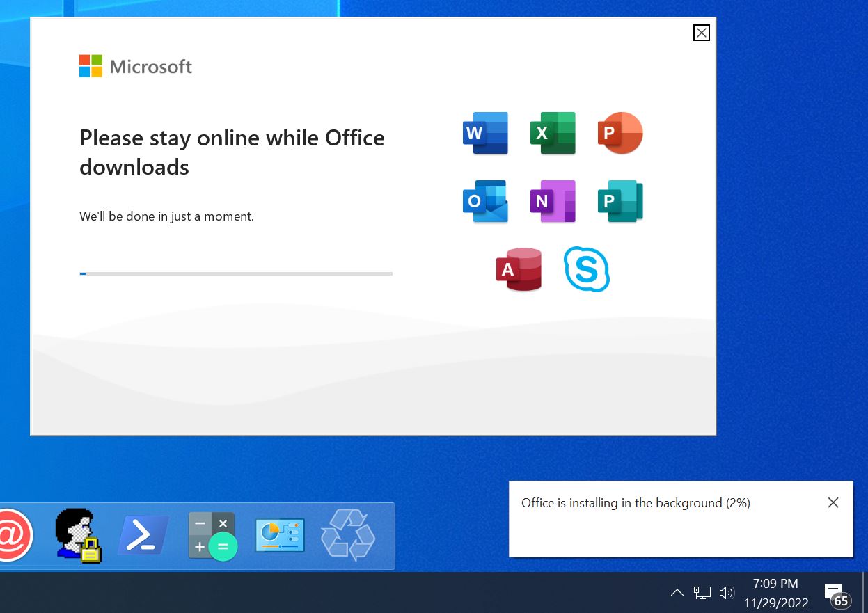
Task: Open the Recycle Bin icon
Action: pos(348,535)
